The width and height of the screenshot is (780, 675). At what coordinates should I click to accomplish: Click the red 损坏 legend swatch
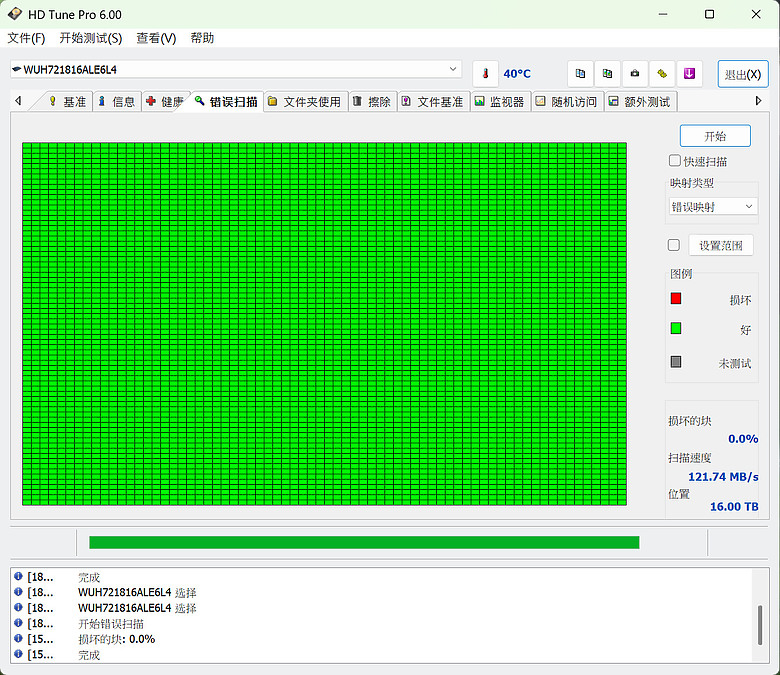point(676,298)
